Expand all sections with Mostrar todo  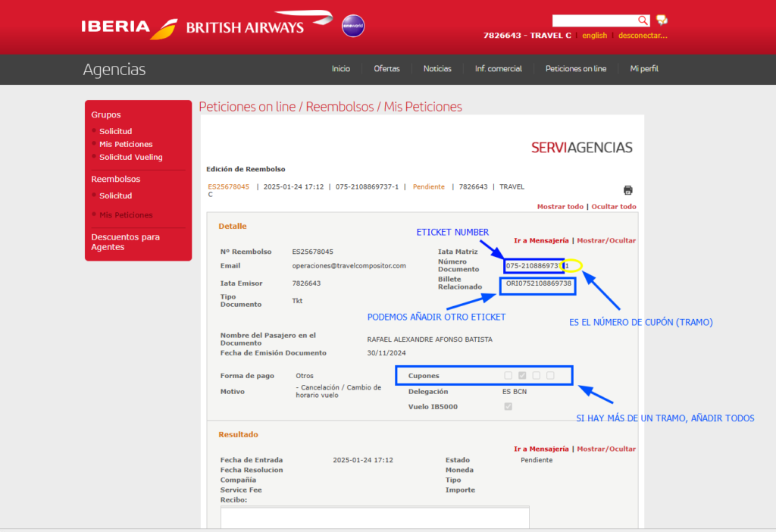560,206
